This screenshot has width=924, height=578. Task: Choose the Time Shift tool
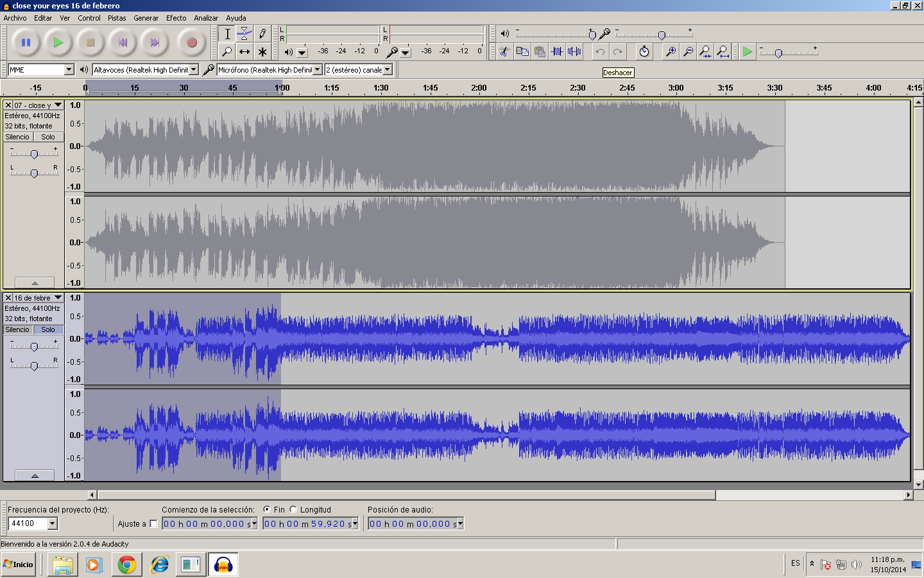244,51
